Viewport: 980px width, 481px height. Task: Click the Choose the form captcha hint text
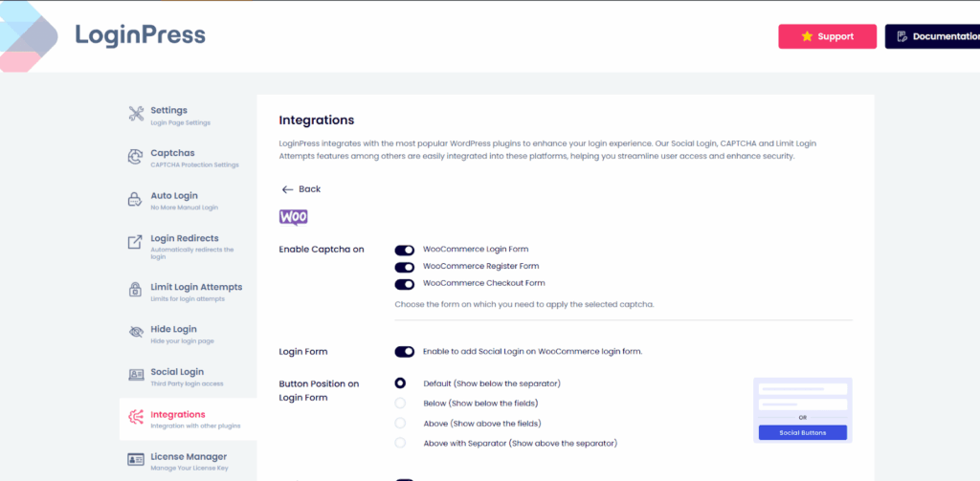[524, 305]
